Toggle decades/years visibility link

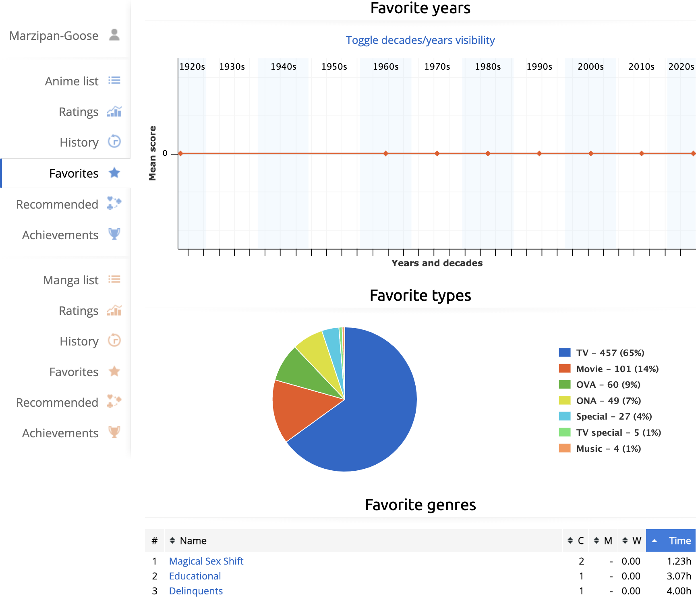pyautogui.click(x=420, y=40)
